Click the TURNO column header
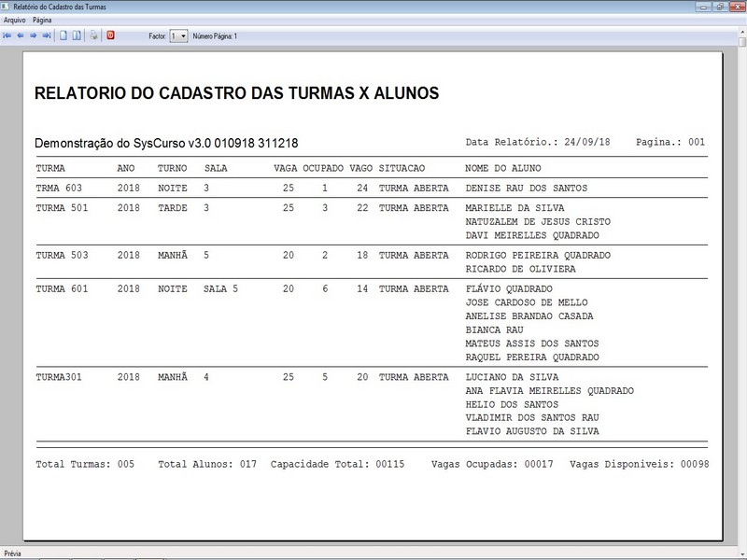 (173, 168)
